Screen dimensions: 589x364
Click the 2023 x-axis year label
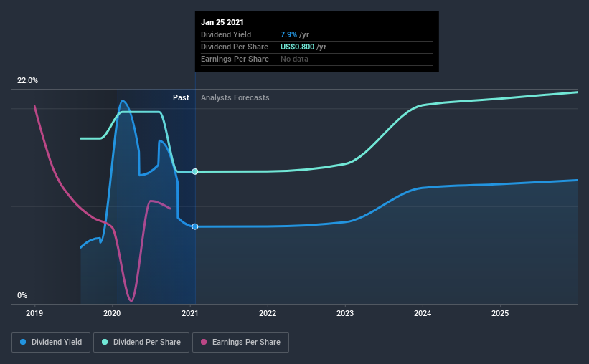(345, 313)
